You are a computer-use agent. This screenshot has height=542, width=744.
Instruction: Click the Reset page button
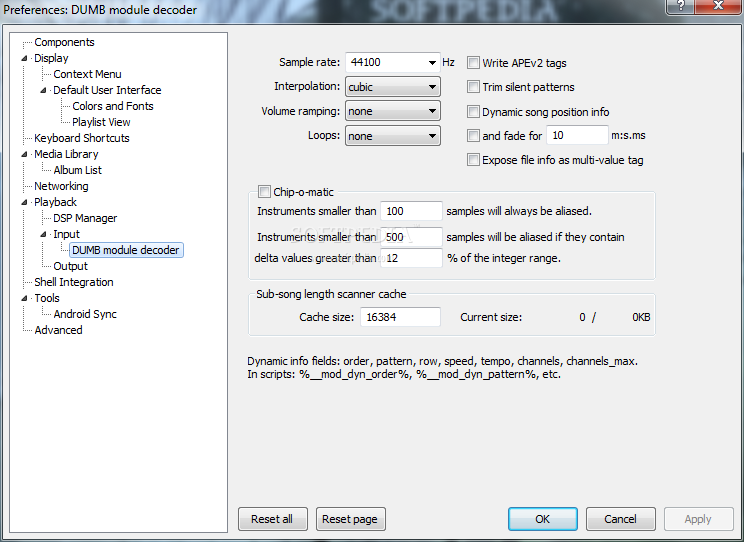[350, 519]
